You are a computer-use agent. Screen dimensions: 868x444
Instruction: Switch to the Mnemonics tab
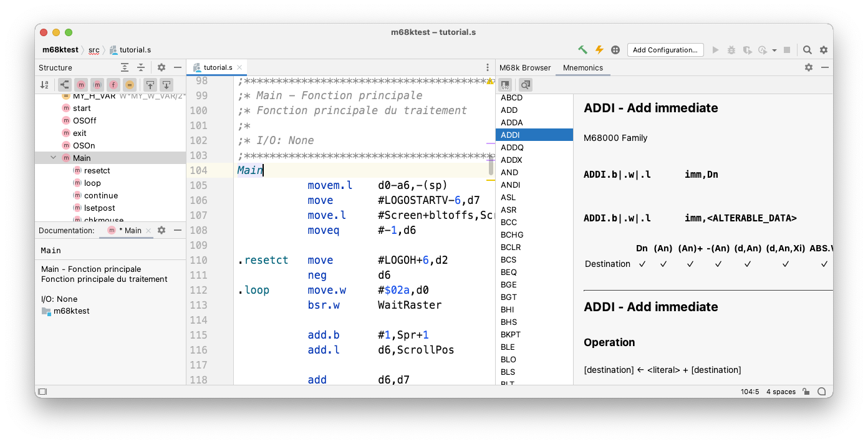583,67
